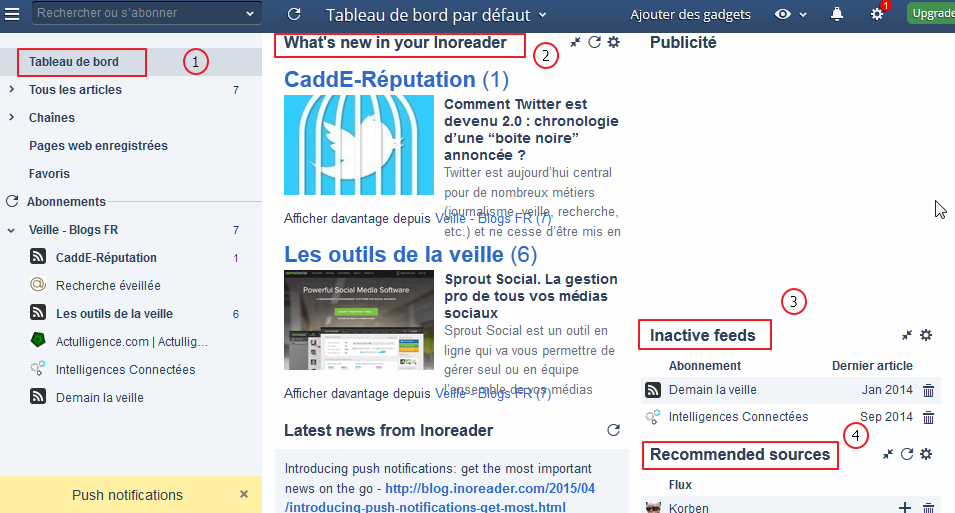
Task: Click Intelligences Connectées sidebar feed icon
Action: tap(38, 368)
